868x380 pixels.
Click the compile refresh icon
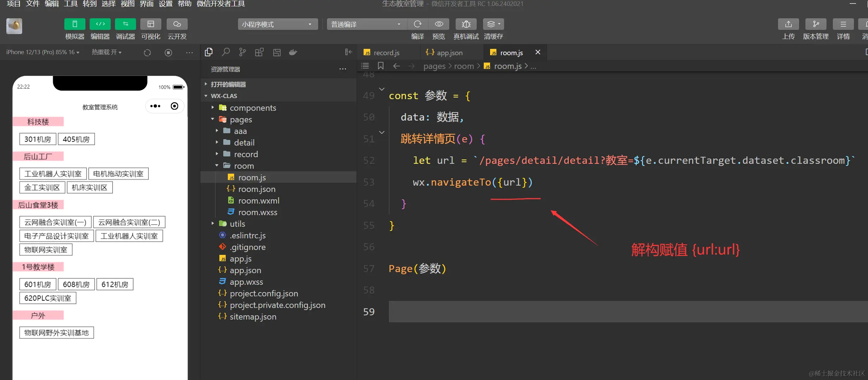[x=417, y=24]
